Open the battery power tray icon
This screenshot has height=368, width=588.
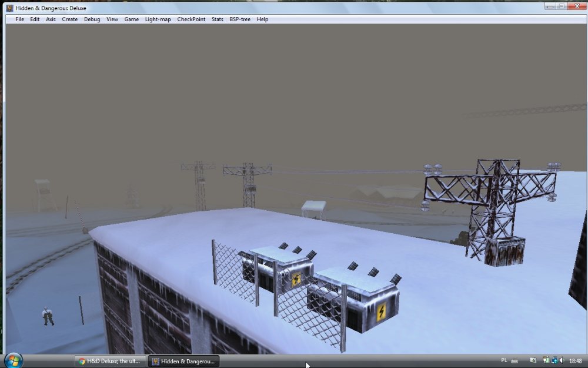[x=546, y=360]
